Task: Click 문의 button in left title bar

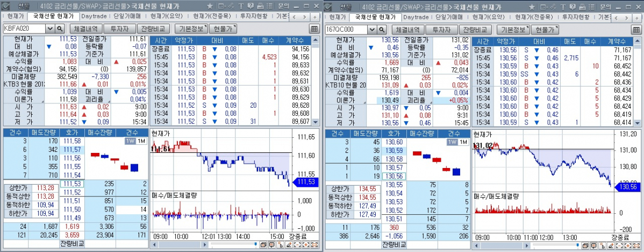Action: click(x=283, y=6)
